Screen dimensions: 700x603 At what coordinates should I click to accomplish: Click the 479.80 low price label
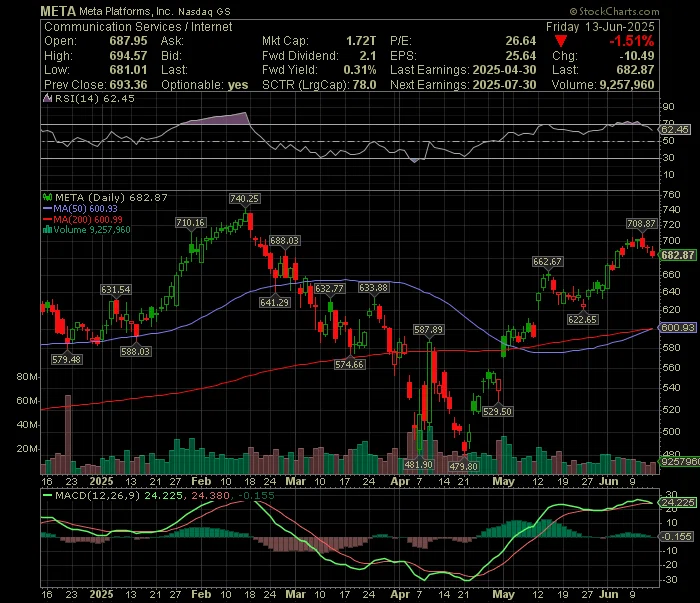point(463,466)
